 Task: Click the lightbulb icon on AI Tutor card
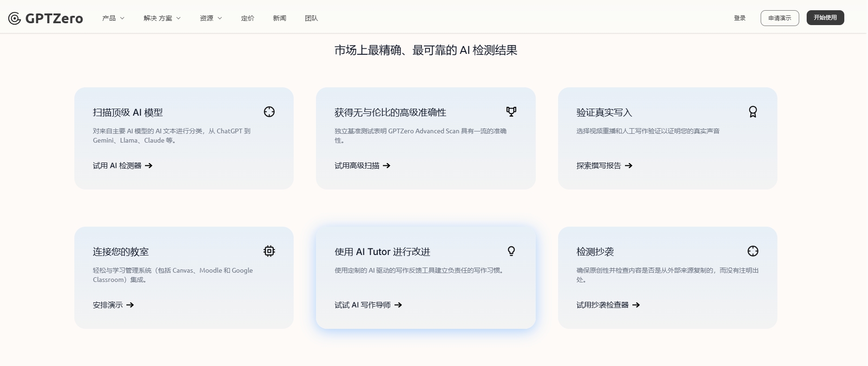coord(511,251)
